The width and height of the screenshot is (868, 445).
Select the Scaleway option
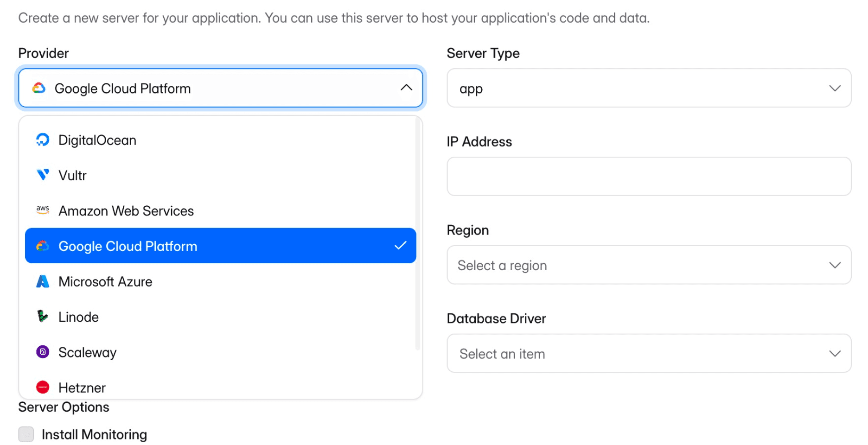click(88, 353)
